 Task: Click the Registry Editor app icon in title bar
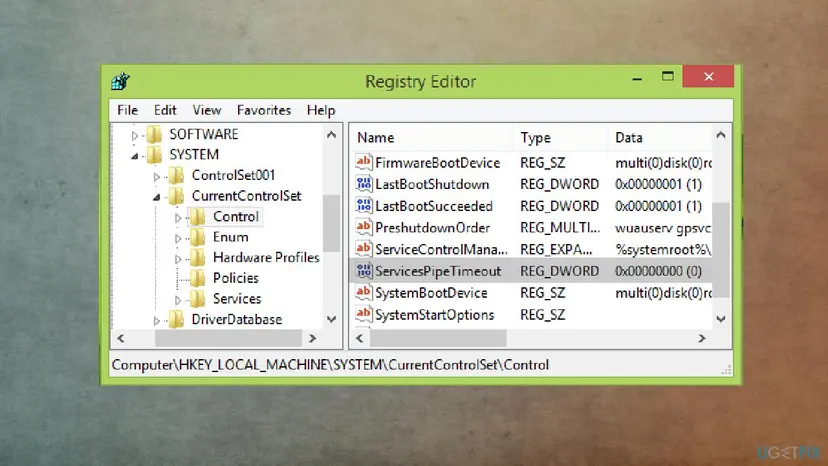(120, 81)
